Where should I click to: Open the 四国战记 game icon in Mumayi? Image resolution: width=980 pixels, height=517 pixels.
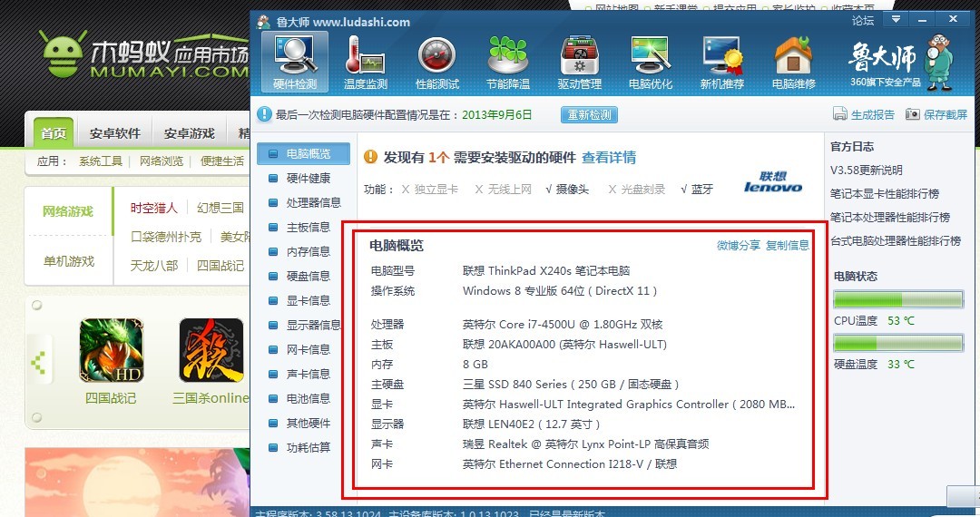point(112,350)
